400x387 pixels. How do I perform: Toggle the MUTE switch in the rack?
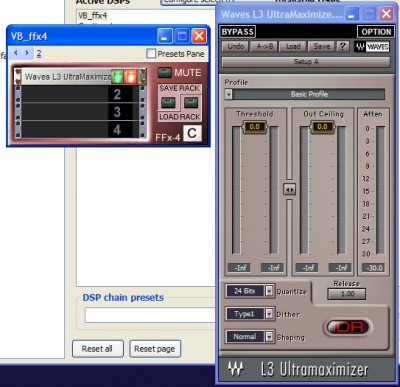(x=164, y=72)
